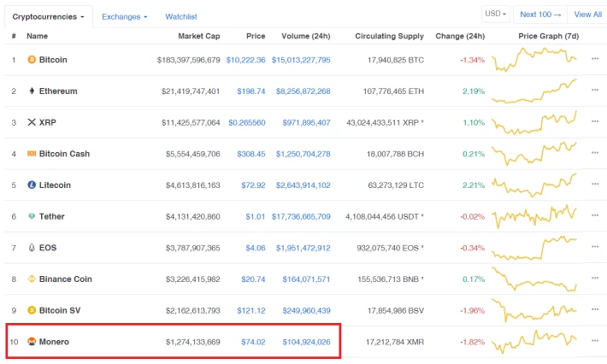
Task: Click the EOS logo icon
Action: pos(32,248)
